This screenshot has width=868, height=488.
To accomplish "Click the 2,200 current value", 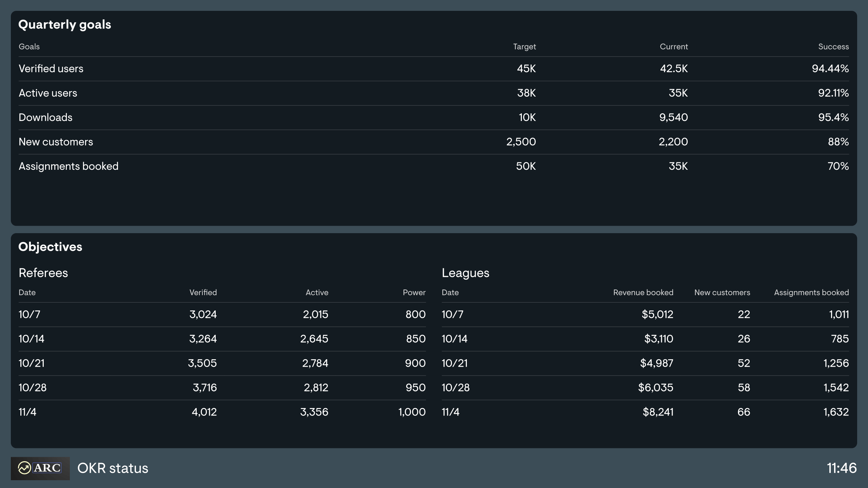I will pos(673,142).
